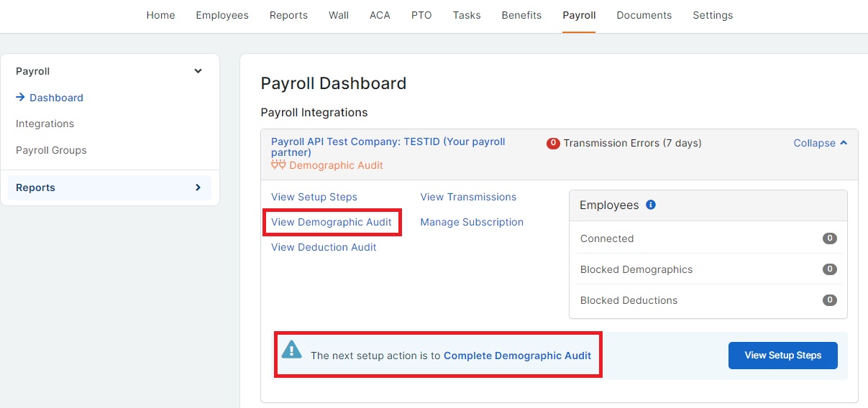
Task: Open the Employees top menu
Action: (x=222, y=15)
